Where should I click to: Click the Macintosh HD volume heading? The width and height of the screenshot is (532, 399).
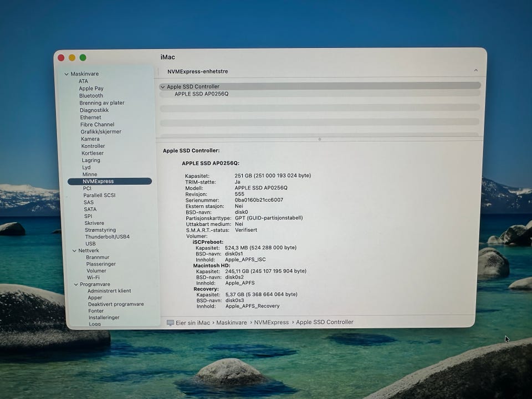pos(212,265)
